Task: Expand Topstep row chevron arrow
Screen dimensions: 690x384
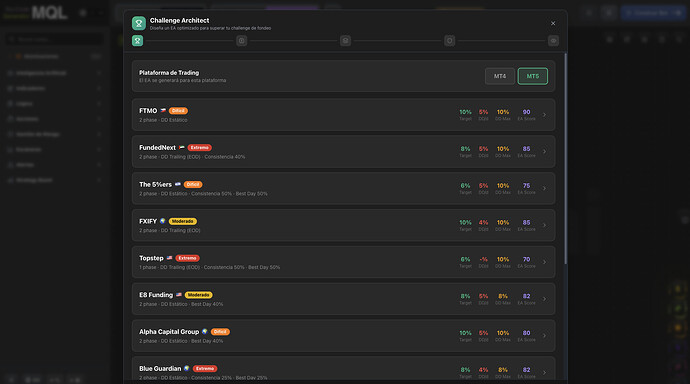Action: (544, 262)
